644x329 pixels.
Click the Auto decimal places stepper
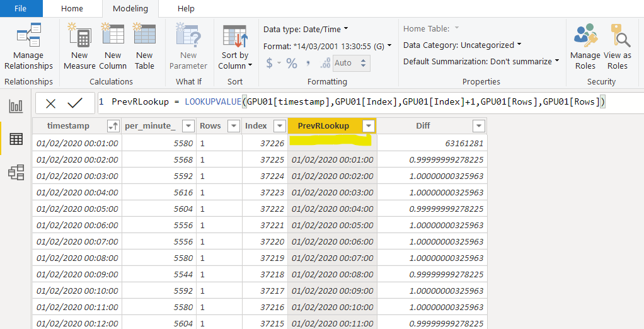tap(363, 63)
